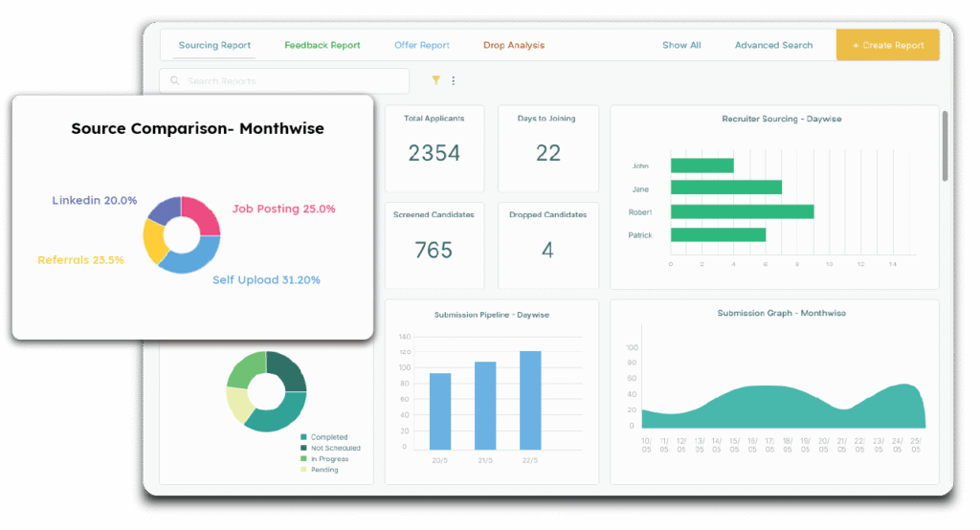
Task: Go to the Drop Analysis tab
Action: (x=514, y=45)
